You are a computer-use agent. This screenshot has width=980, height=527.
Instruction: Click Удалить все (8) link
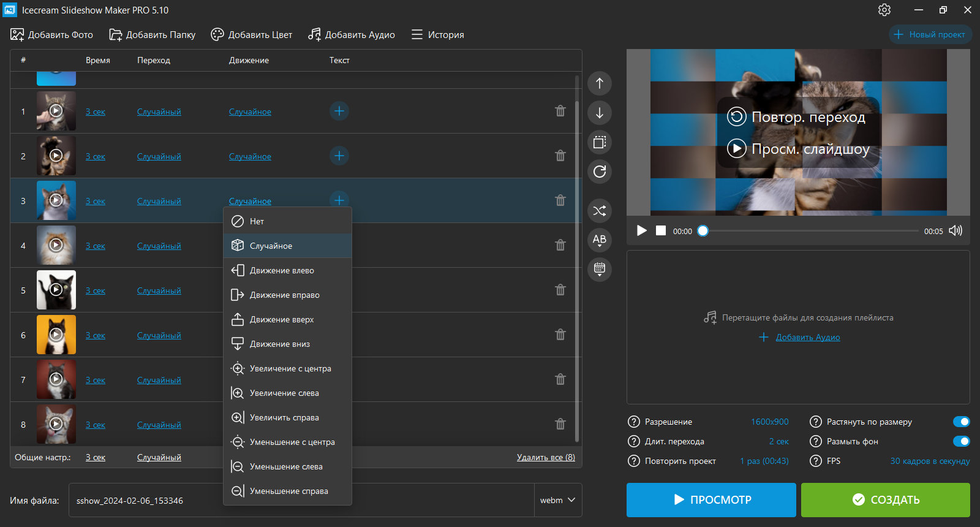tap(546, 457)
